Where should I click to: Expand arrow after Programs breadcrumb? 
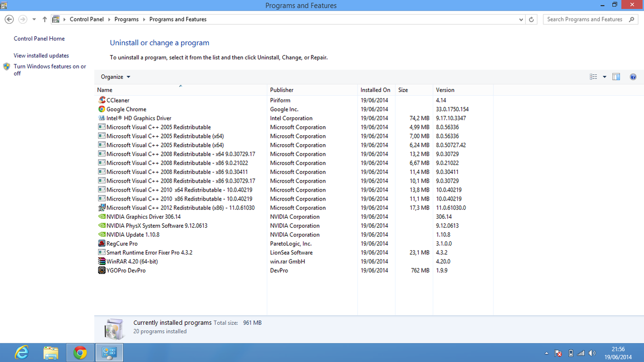144,19
